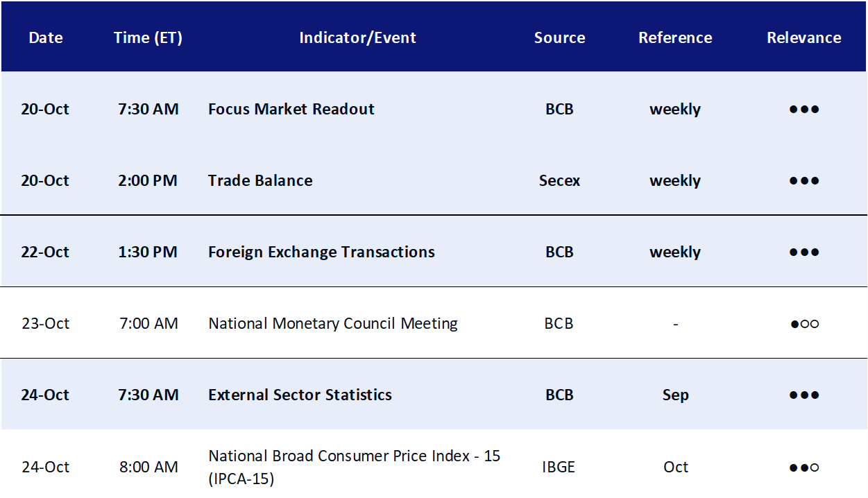Click relevance dots for National Monetary Council Meeting

[804, 324]
